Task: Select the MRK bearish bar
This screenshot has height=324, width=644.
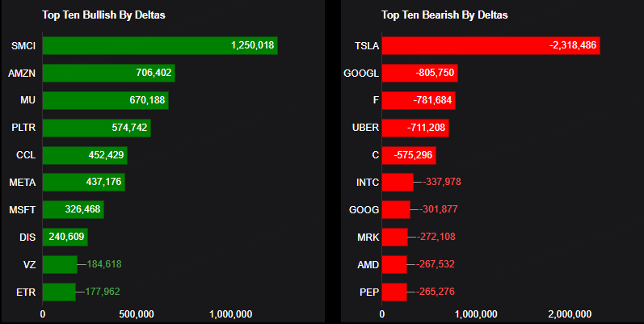Action: point(394,238)
